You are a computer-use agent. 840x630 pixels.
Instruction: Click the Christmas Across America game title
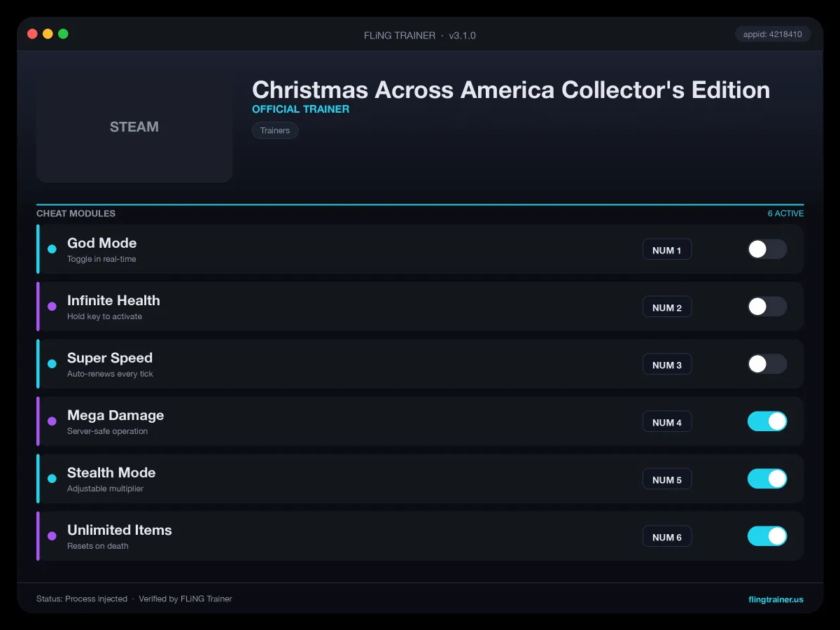point(511,90)
